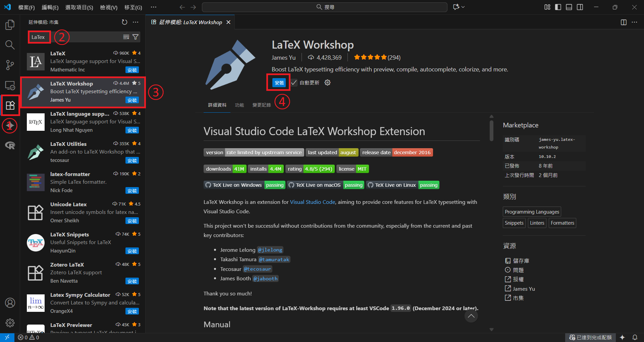Toggle primary side bar visibility

(x=558, y=7)
